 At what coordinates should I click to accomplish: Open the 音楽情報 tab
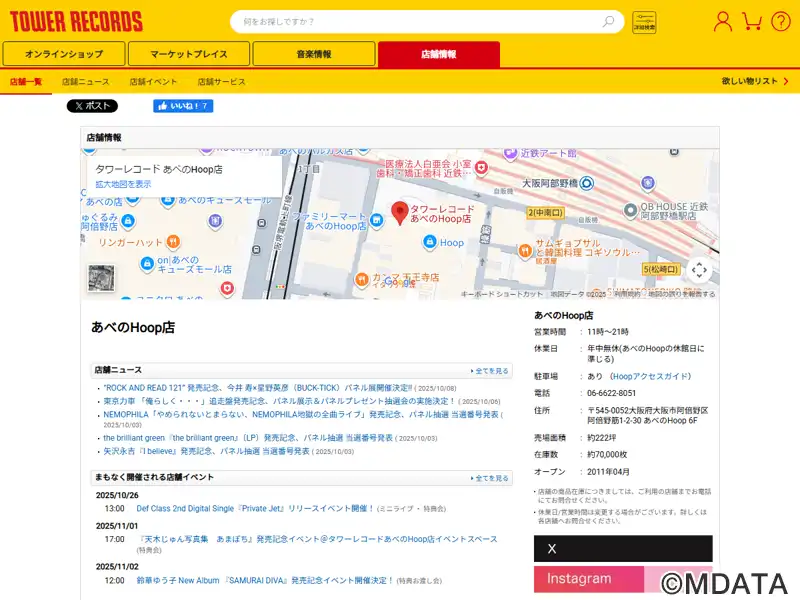click(x=314, y=54)
